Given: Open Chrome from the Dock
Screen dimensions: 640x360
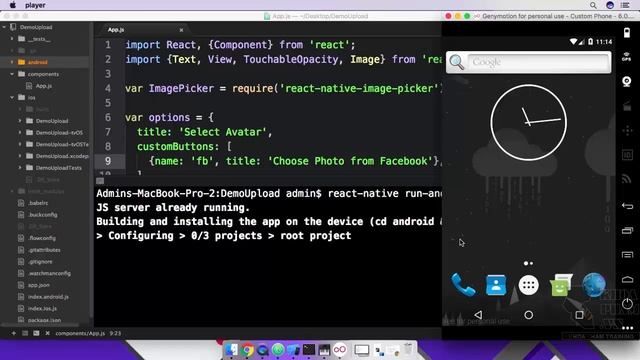Looking at the screenshot, I should tap(247, 350).
